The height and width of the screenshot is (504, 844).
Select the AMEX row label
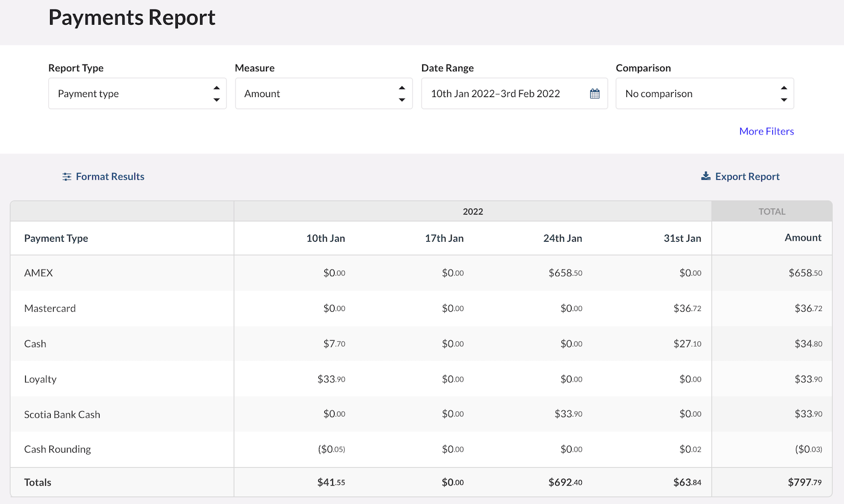coord(39,273)
